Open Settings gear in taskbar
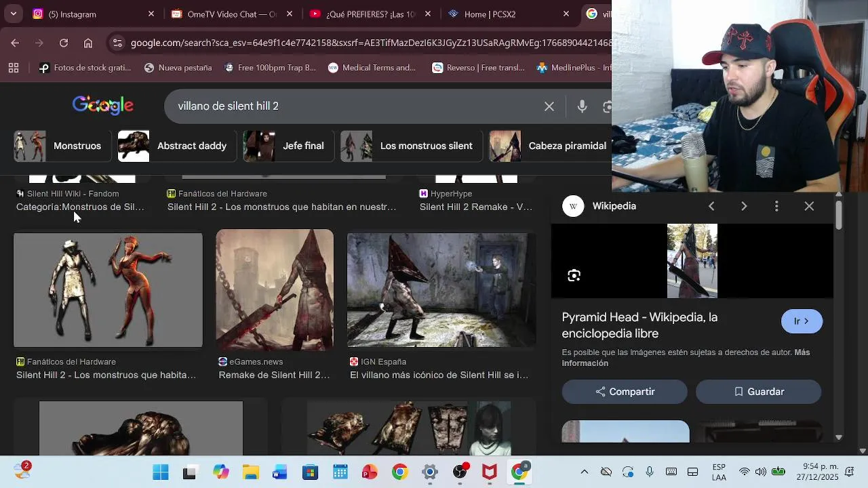 point(430,472)
